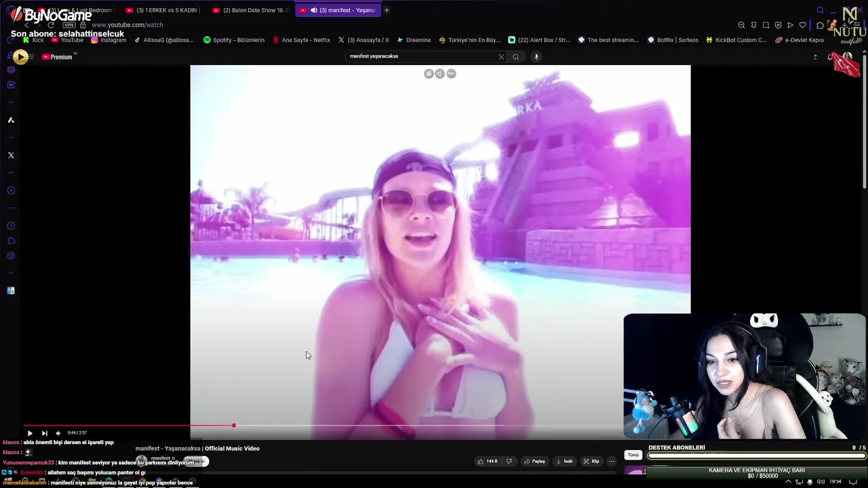868x488 pixels.
Task: Start voice search with microphone icon
Action: click(x=536, y=57)
